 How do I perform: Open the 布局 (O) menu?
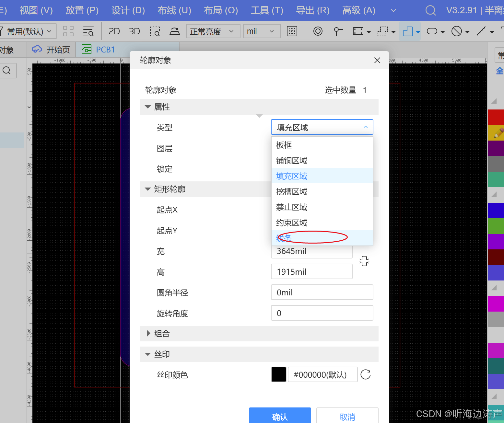(x=221, y=10)
